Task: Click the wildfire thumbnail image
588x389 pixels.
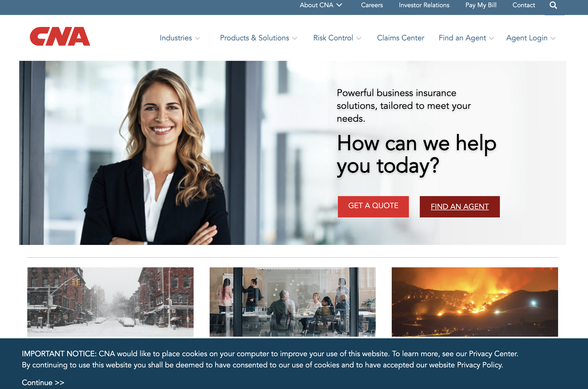Action: point(475,301)
